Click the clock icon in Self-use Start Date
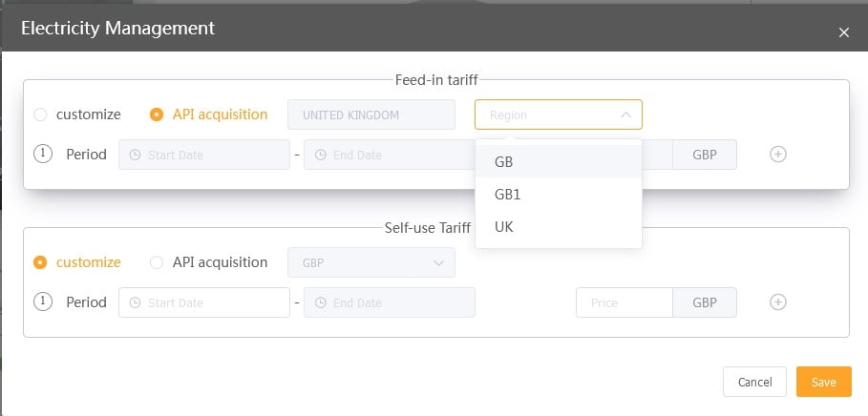 point(135,302)
